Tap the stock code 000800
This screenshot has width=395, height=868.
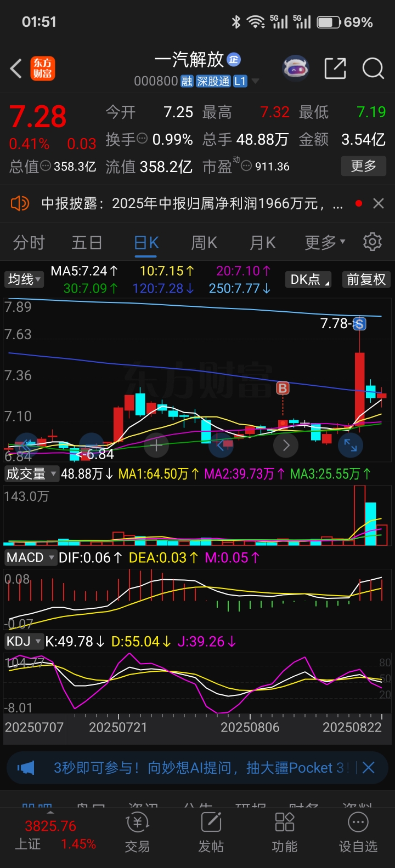pos(156,82)
